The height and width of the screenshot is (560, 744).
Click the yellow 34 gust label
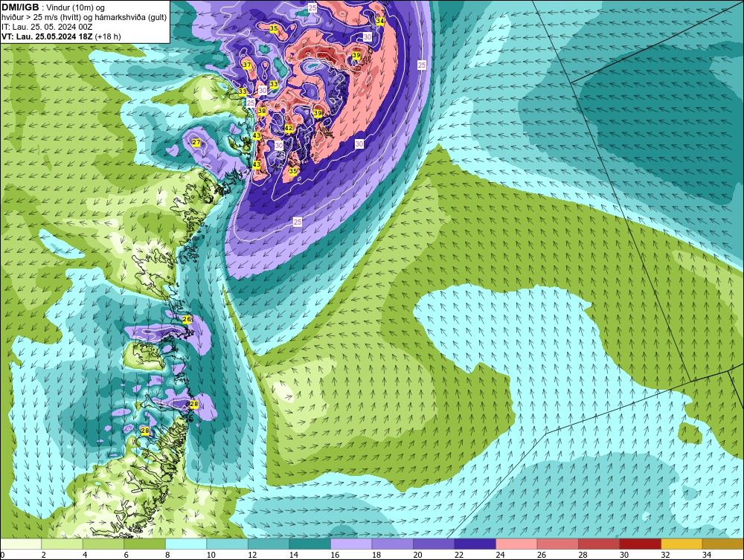pos(380,21)
